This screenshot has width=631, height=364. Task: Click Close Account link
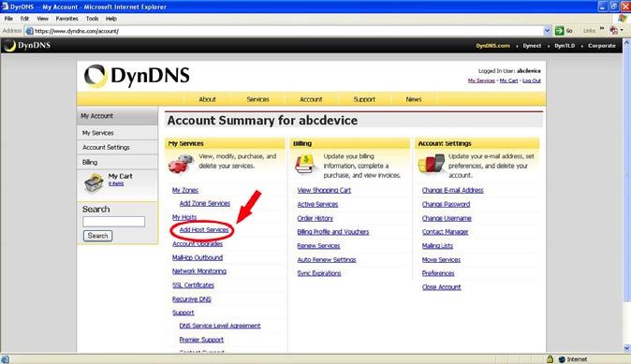pyautogui.click(x=442, y=287)
